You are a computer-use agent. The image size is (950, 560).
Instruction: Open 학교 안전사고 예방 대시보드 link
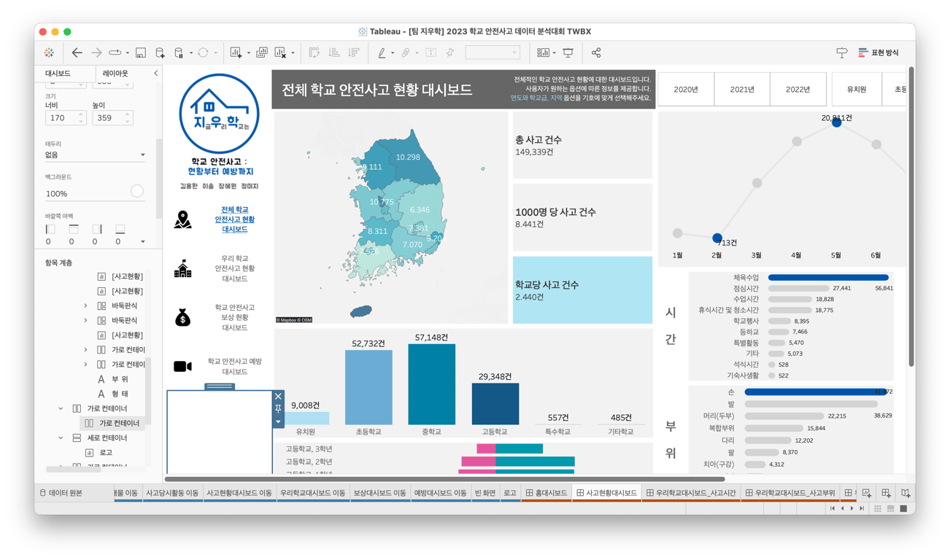[x=235, y=366]
